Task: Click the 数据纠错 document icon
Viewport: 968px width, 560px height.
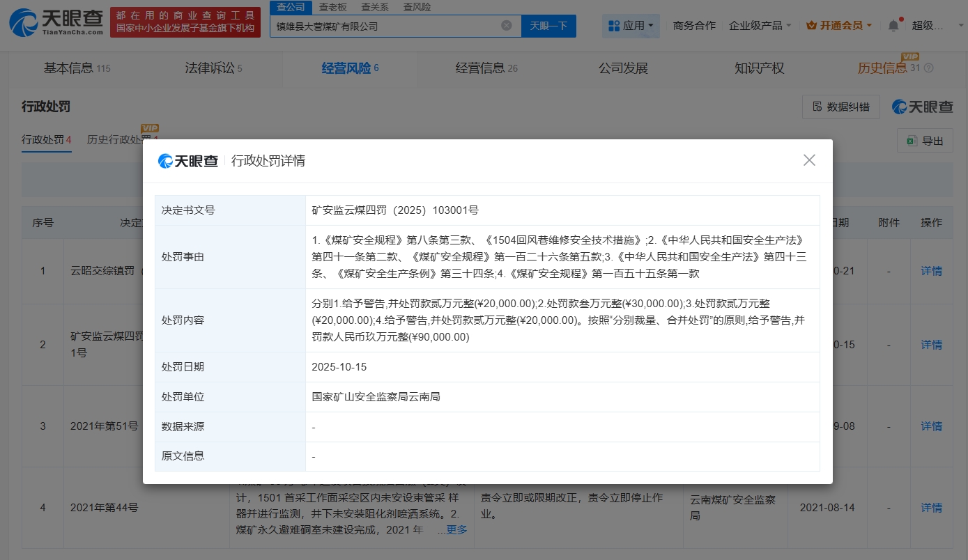Action: point(818,107)
